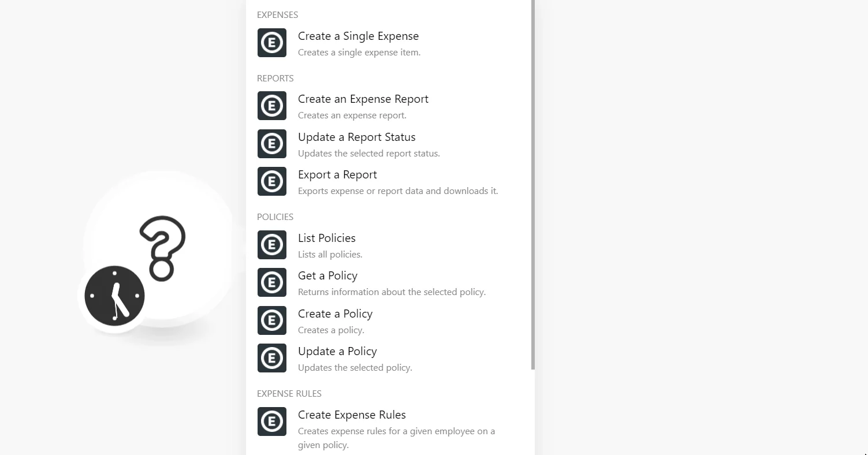This screenshot has height=455, width=868.
Task: Click the Create Expense Rules module icon
Action: click(x=272, y=422)
